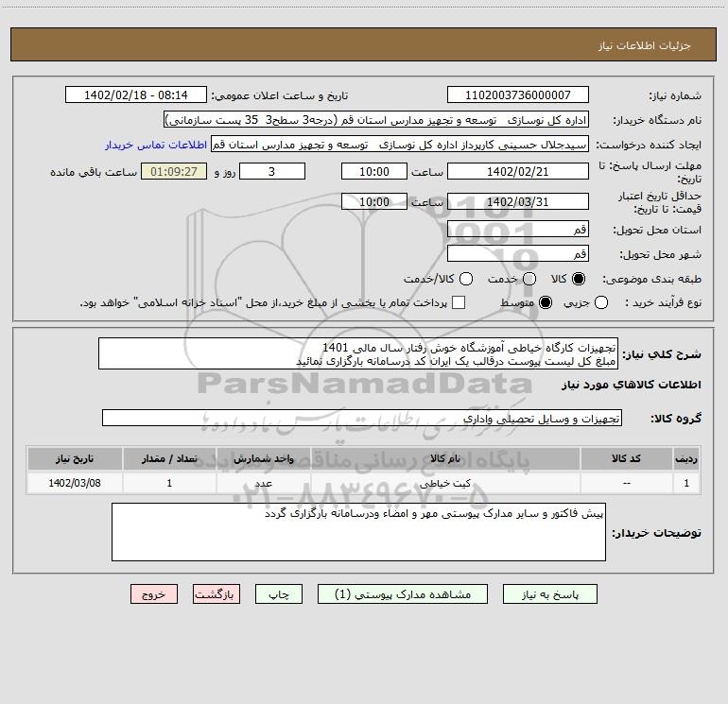Click the تعداد / مقدار column header
This screenshot has width=728, height=704.
pyautogui.click(x=169, y=458)
